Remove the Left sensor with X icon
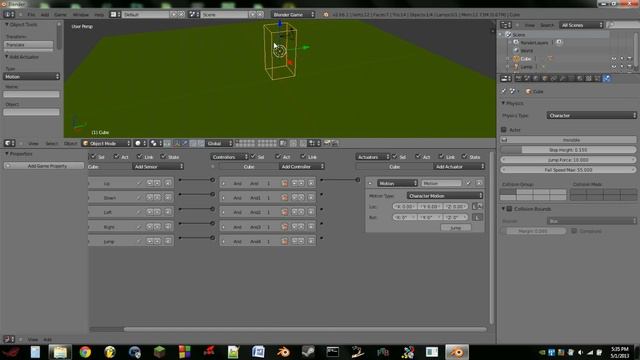Screen dimensions: 640x360 (168, 212)
